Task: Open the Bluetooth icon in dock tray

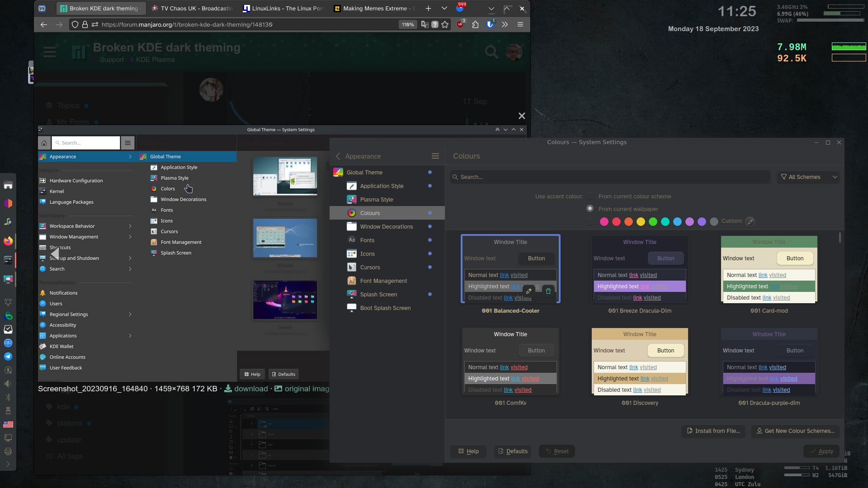Action: tap(8, 397)
